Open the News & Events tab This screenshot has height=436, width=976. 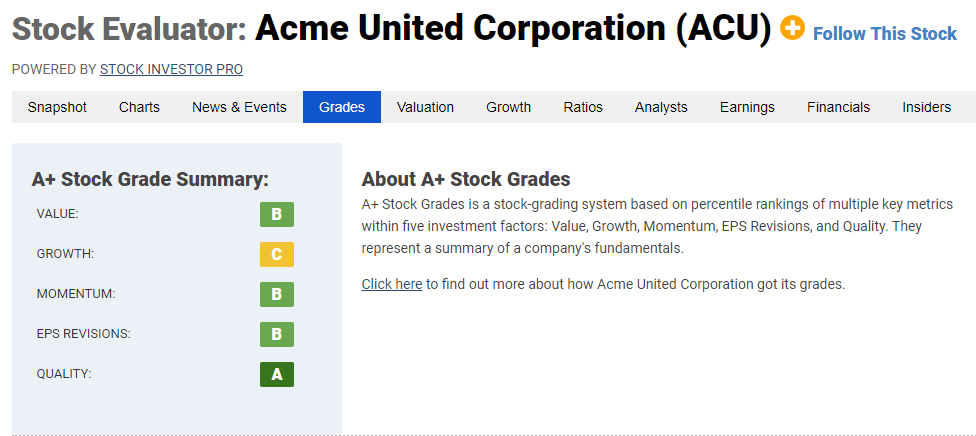(240, 107)
